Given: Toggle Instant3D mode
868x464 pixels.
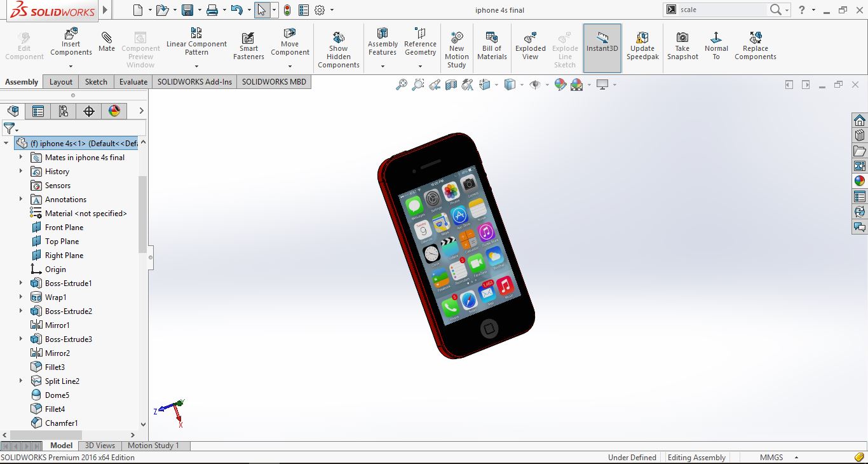Looking at the screenshot, I should [x=602, y=48].
